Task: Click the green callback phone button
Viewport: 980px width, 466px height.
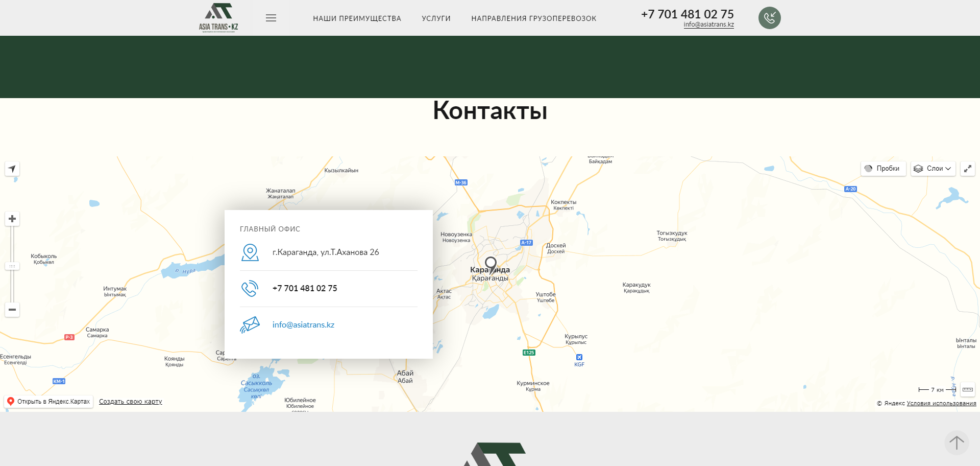Action: pyautogui.click(x=770, y=18)
